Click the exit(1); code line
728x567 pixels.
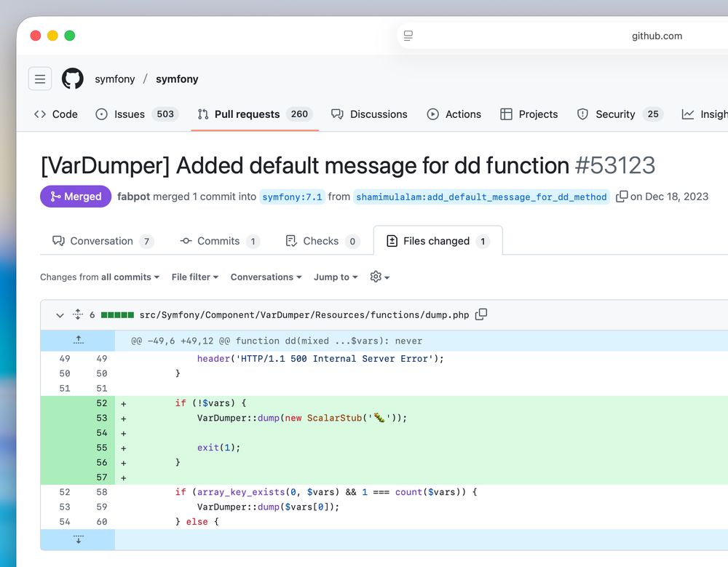click(218, 448)
